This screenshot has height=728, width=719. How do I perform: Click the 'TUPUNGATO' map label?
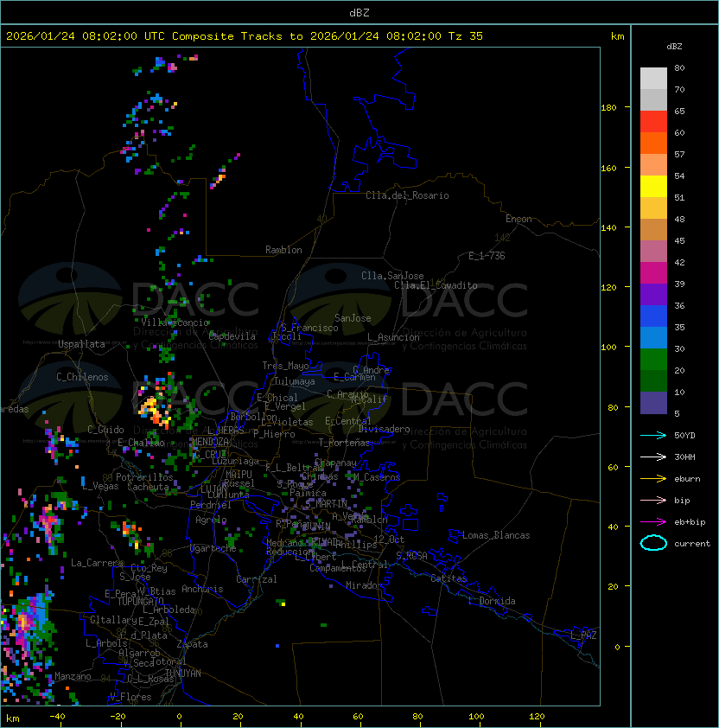tap(140, 602)
